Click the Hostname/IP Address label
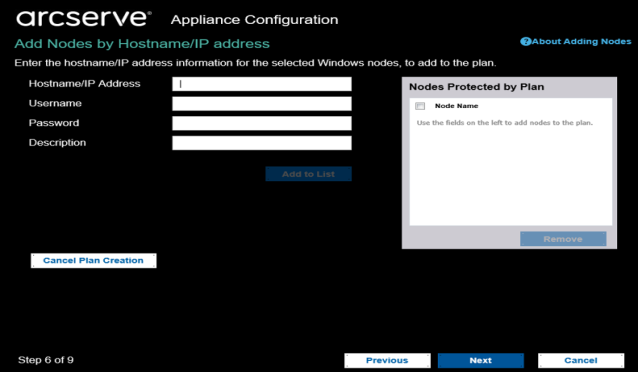The height and width of the screenshot is (372, 638). click(84, 83)
